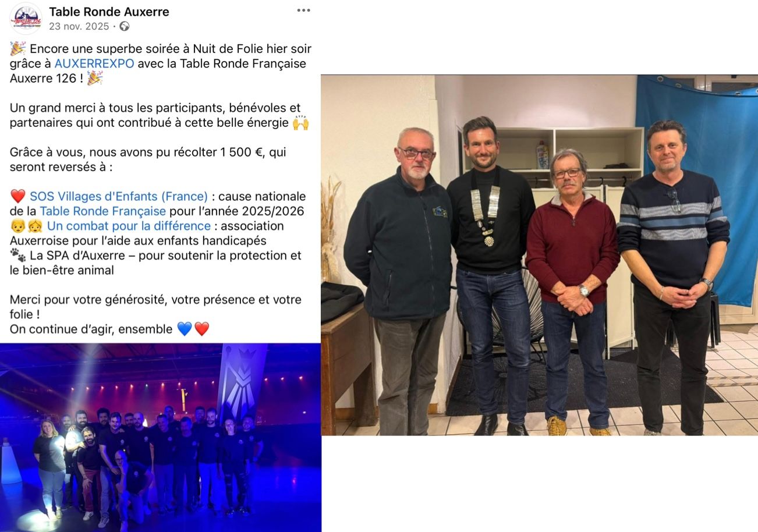Click the party popper emoji after Auxerre 126

(x=95, y=79)
